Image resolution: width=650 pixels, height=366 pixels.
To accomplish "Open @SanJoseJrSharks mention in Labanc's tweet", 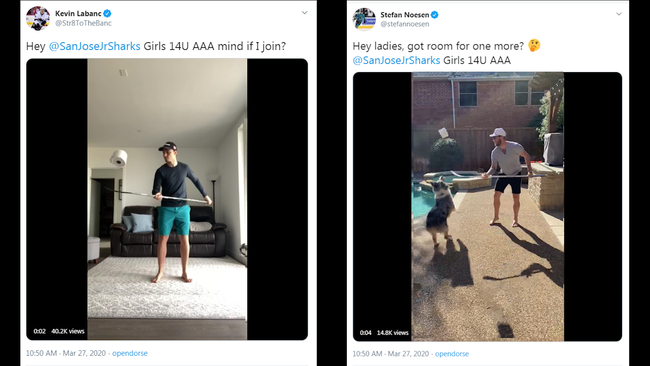I will tap(95, 46).
